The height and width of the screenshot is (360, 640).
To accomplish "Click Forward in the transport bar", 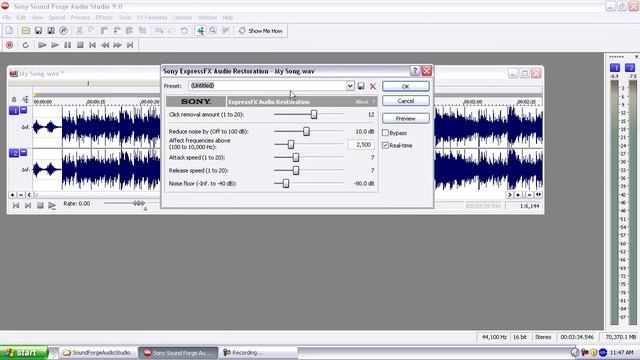I will click(118, 45).
